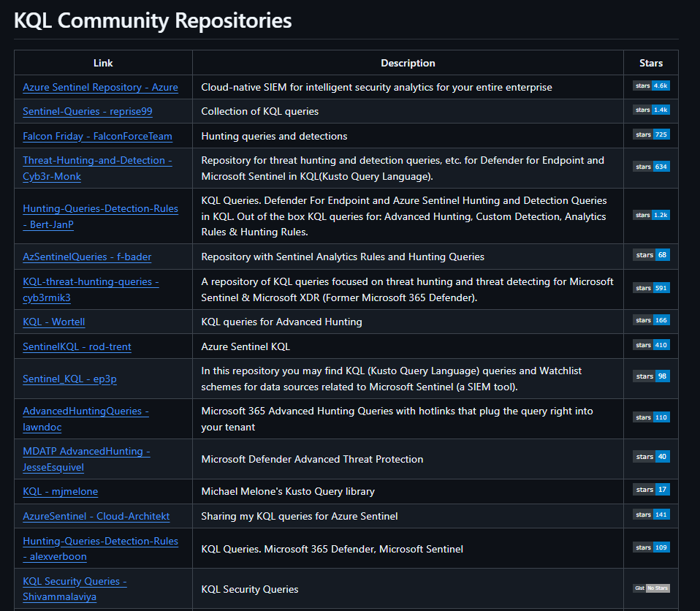Click the KQL Community Repositories heading
Viewport: 700px width, 611px height.
pyautogui.click(x=153, y=20)
